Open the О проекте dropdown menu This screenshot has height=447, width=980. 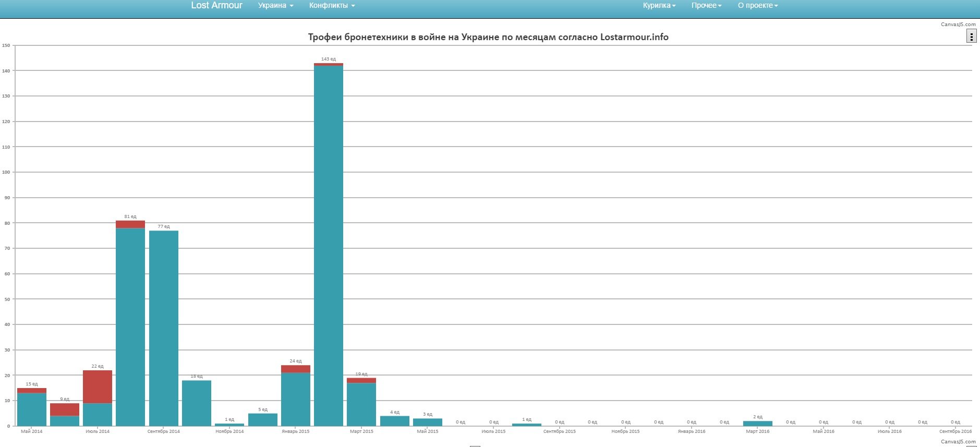(x=758, y=5)
